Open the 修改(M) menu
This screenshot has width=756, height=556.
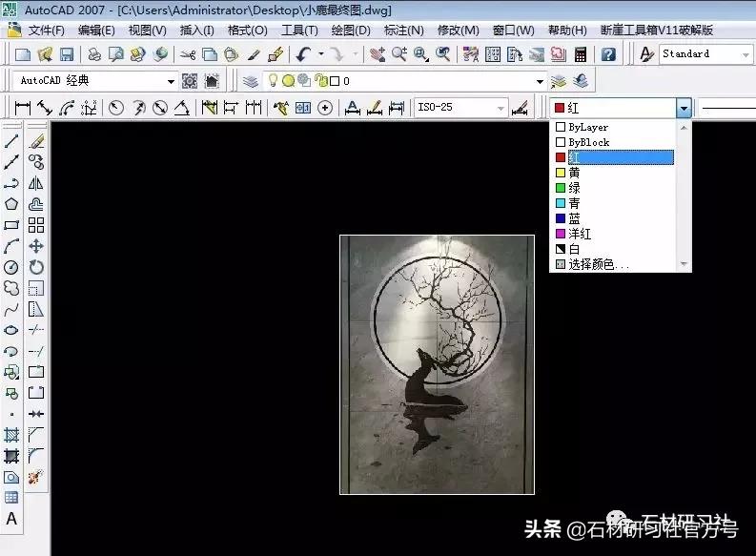[458, 31]
